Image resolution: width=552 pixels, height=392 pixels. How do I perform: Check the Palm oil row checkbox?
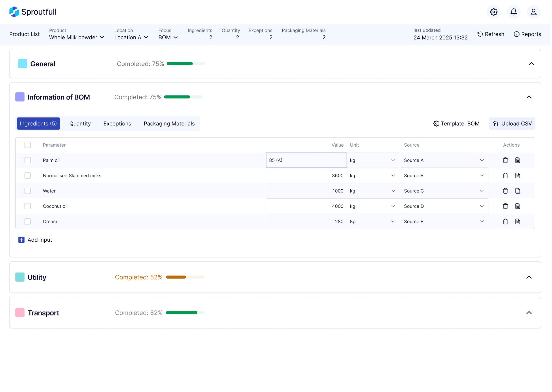(x=28, y=161)
